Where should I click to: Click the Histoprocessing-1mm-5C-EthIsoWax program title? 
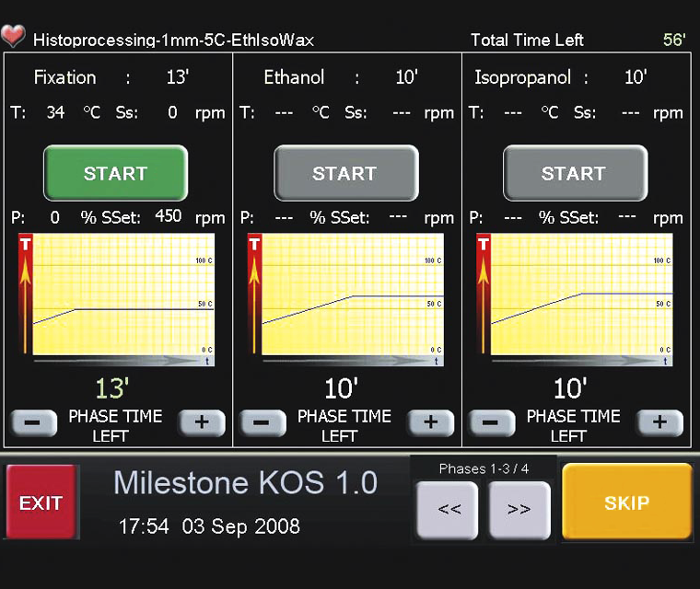click(173, 40)
